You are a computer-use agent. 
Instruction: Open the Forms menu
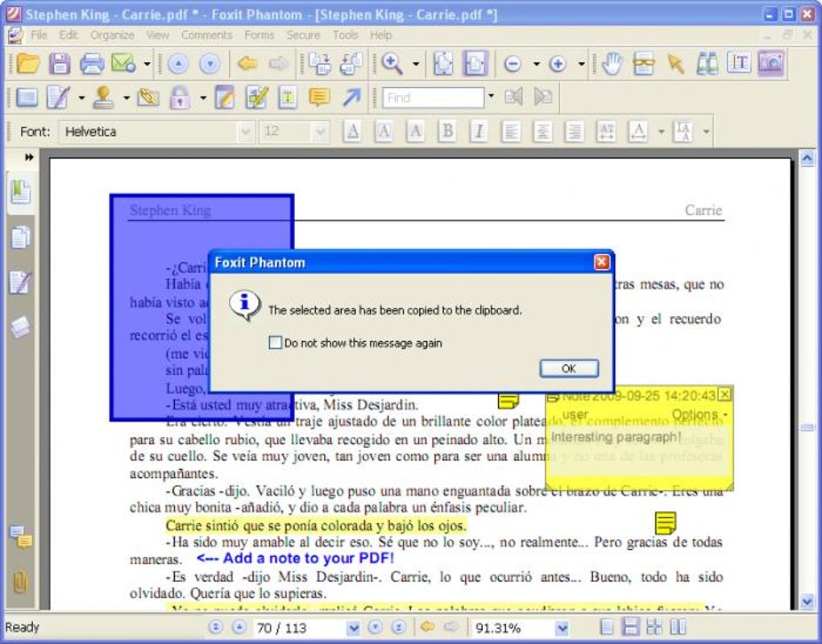(x=259, y=35)
